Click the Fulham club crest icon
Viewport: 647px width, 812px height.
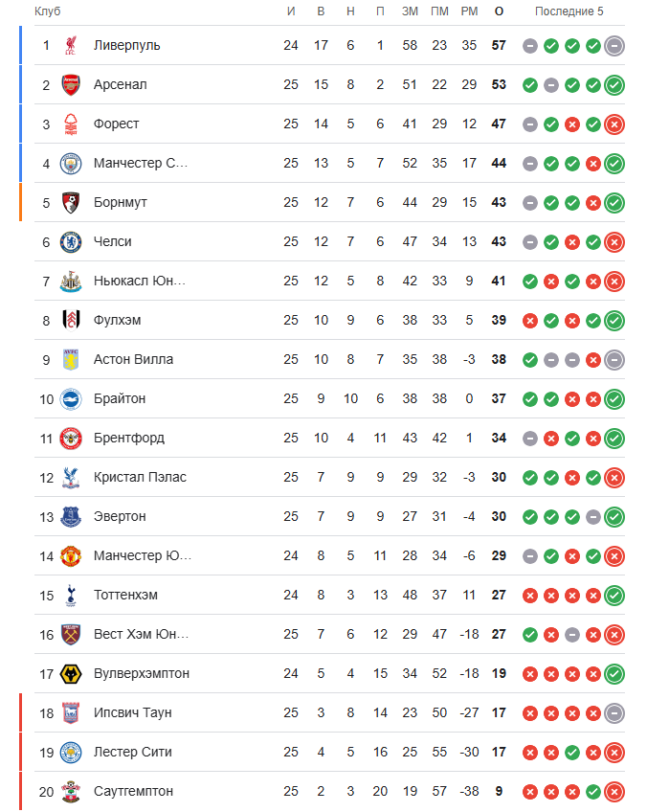pos(72,320)
